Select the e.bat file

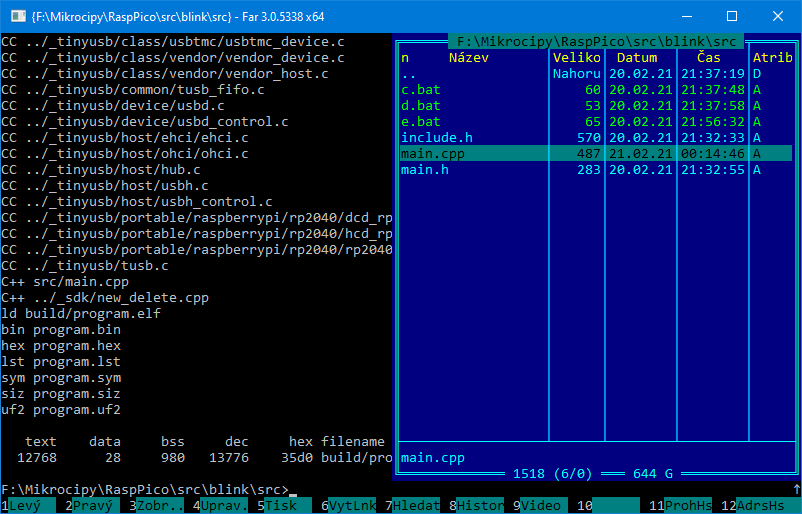tap(420, 122)
